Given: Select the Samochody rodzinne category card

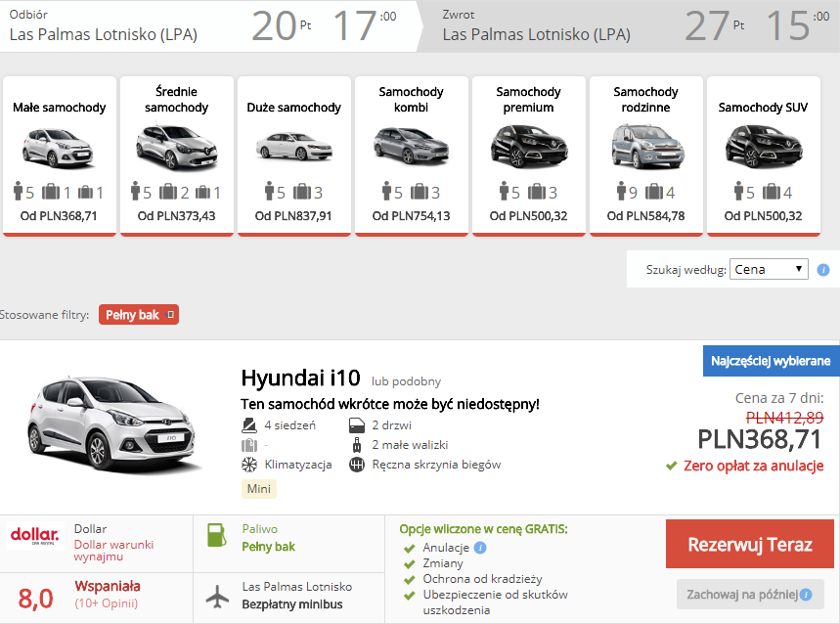Looking at the screenshot, I should coord(646,156).
